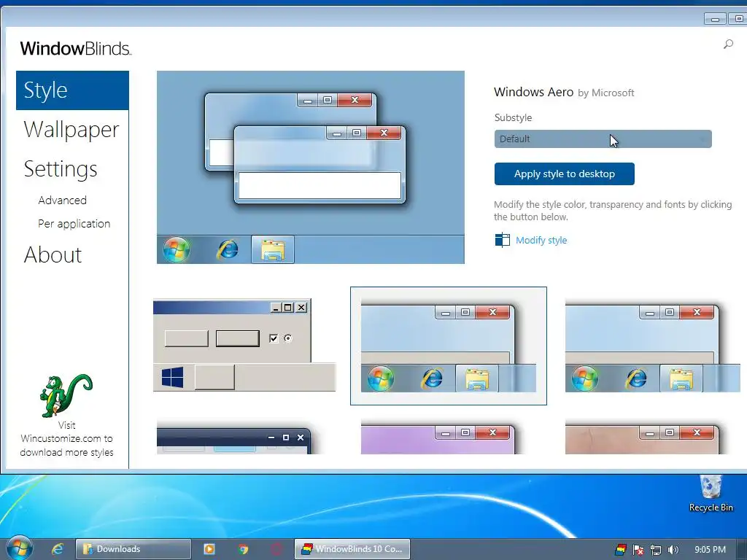Open the Settings section
The width and height of the screenshot is (747, 560).
pyautogui.click(x=61, y=169)
